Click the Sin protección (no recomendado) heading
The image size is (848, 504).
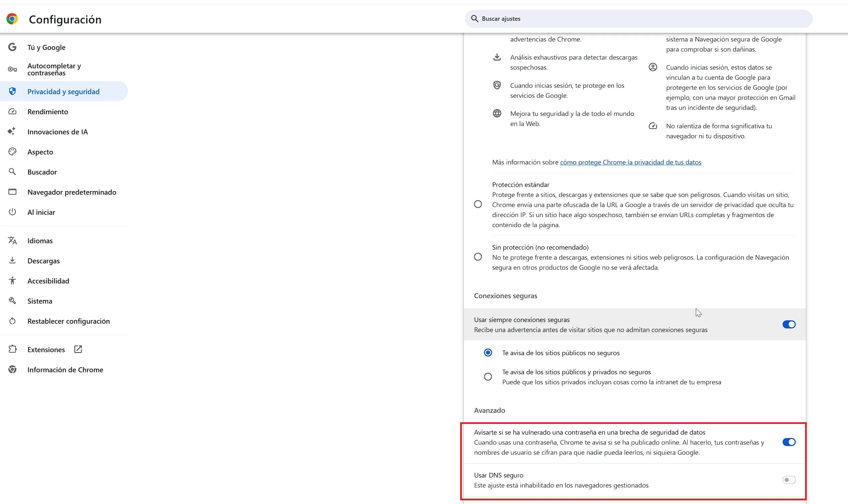tap(540, 247)
